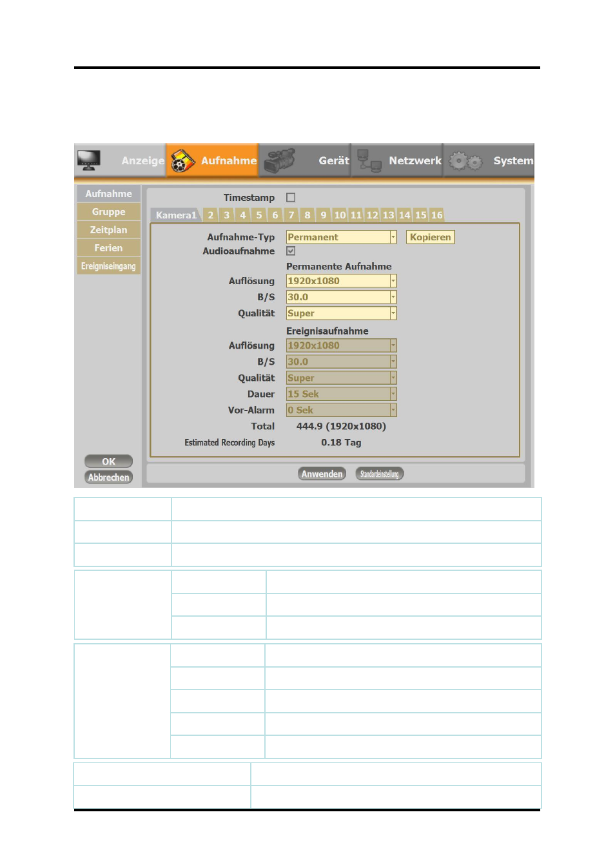Open the Gerät main tab

[x=304, y=160]
